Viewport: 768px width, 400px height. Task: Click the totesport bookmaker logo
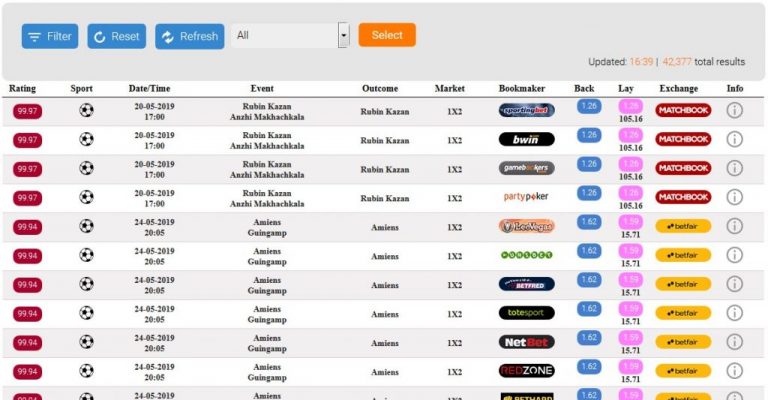pos(526,313)
